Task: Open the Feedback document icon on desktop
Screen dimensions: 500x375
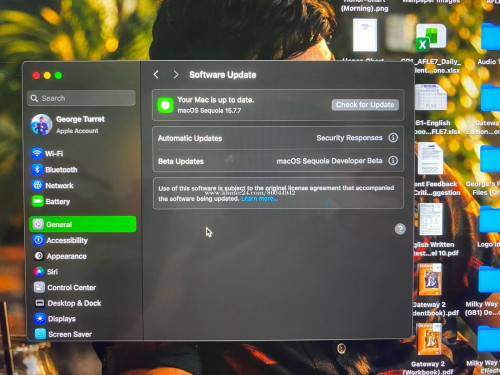Action: click(x=430, y=159)
